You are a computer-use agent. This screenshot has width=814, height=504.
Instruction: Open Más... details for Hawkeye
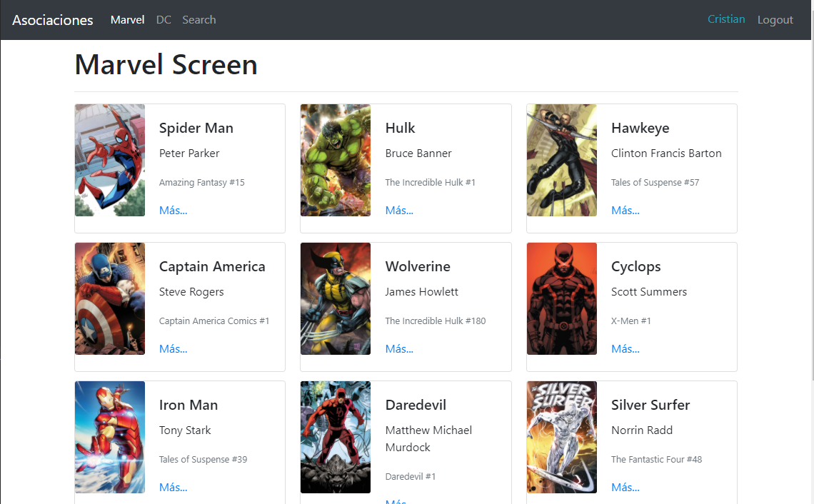[625, 210]
